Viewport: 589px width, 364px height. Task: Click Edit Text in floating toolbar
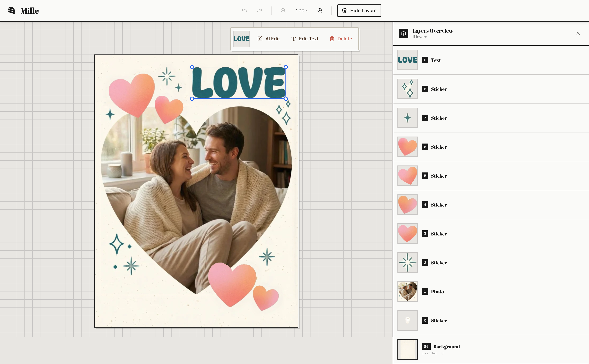(x=305, y=39)
